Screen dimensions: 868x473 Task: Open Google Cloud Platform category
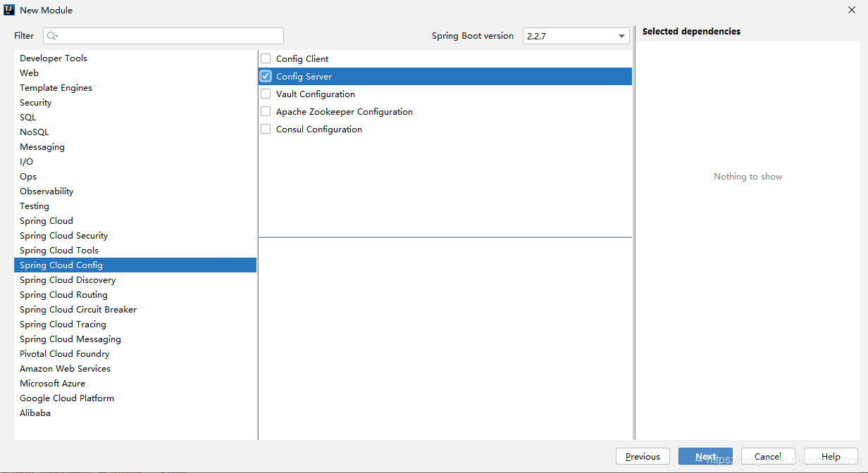[x=135, y=398]
